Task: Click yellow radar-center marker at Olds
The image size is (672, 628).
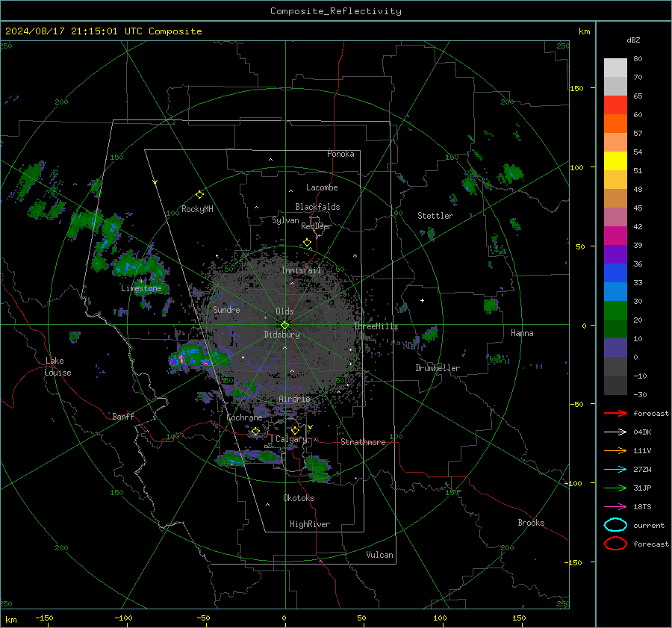Action: tap(285, 326)
